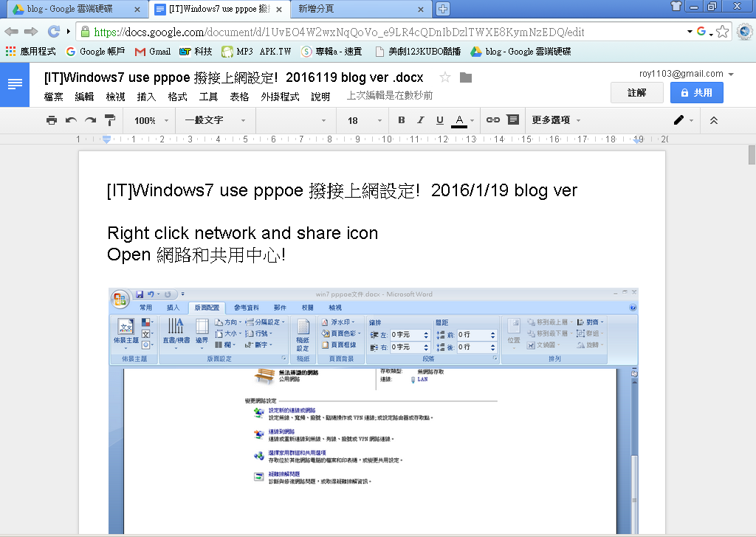
Task: Open the font family dropdown
Action: [x=295, y=120]
